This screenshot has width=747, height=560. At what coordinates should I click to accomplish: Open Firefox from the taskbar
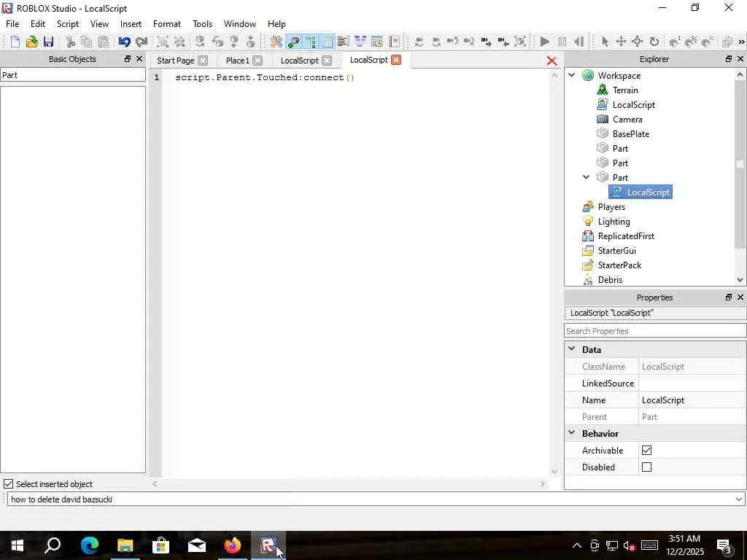[233, 545]
